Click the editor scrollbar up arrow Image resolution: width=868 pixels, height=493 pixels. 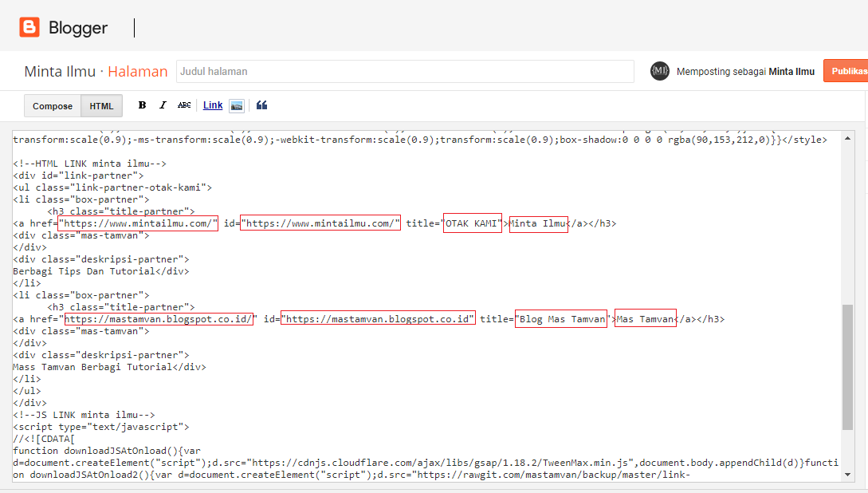(847, 138)
